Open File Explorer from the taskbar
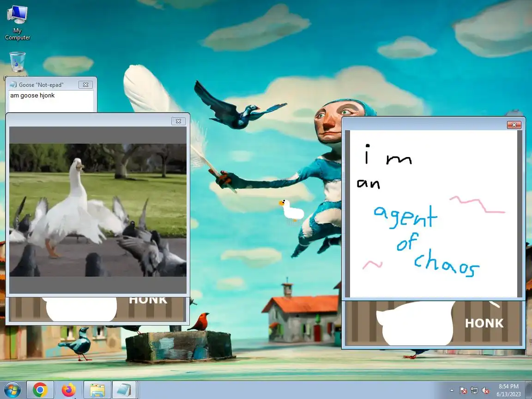 click(97, 390)
